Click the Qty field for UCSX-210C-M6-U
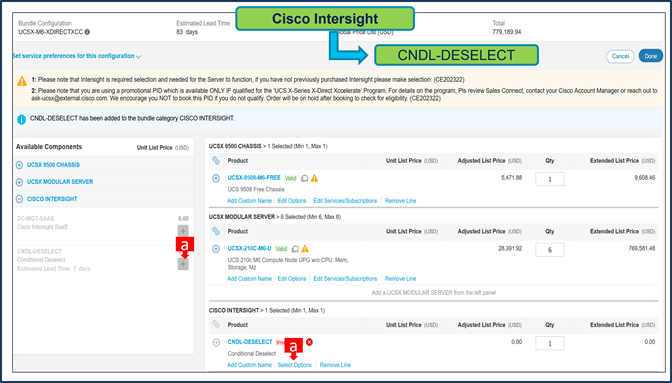Viewport: 672px width, 383px height. (x=550, y=250)
